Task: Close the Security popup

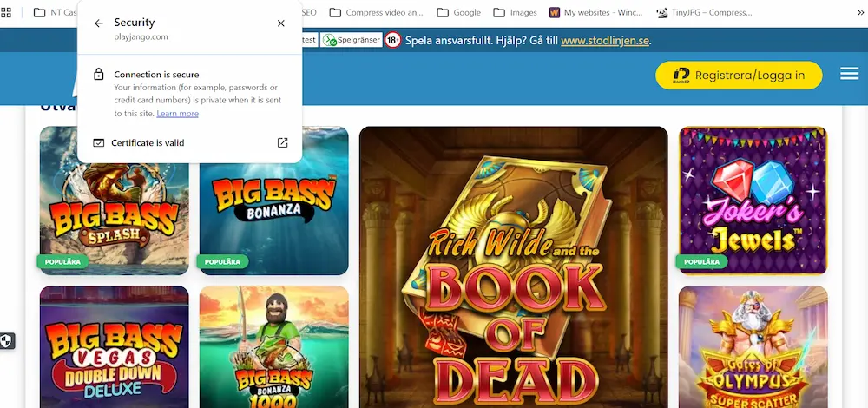Action: (x=280, y=23)
